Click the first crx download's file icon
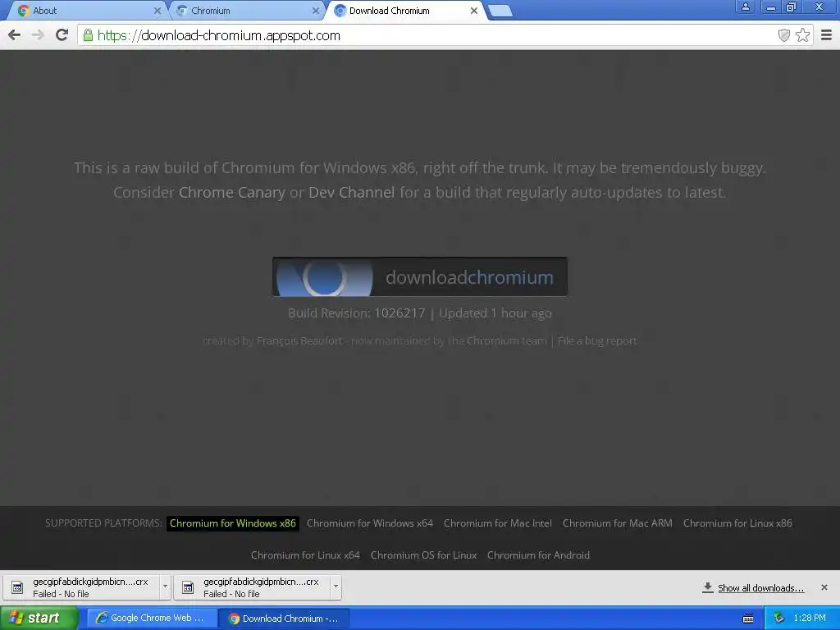Viewport: 840px width, 630px height. [x=17, y=587]
